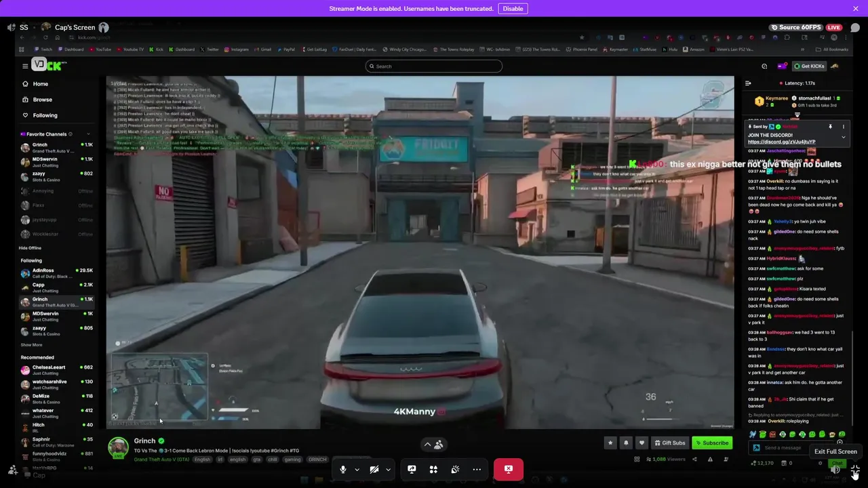Open Capp channel in Following list
Viewport: 868px width, 488px height.
pyautogui.click(x=56, y=287)
